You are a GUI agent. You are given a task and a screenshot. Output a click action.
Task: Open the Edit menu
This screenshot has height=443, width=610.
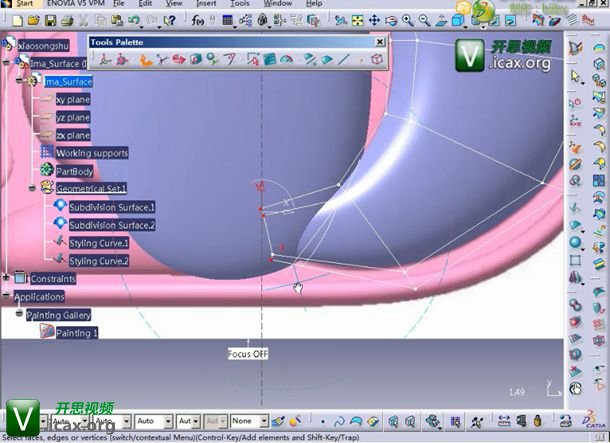[145, 4]
